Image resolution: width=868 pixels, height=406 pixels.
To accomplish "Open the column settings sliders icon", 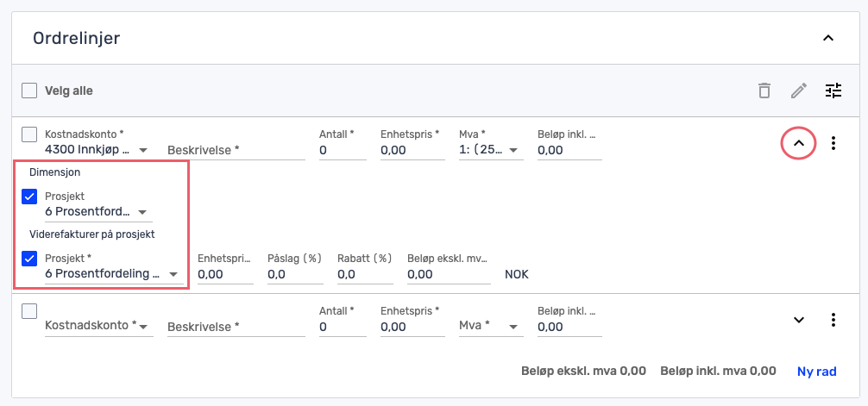I will [833, 91].
